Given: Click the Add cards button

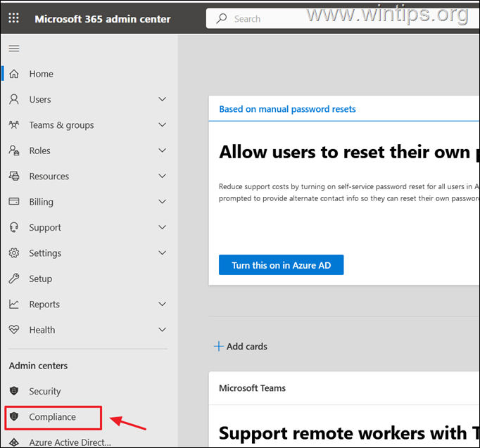Looking at the screenshot, I should pyautogui.click(x=240, y=346).
